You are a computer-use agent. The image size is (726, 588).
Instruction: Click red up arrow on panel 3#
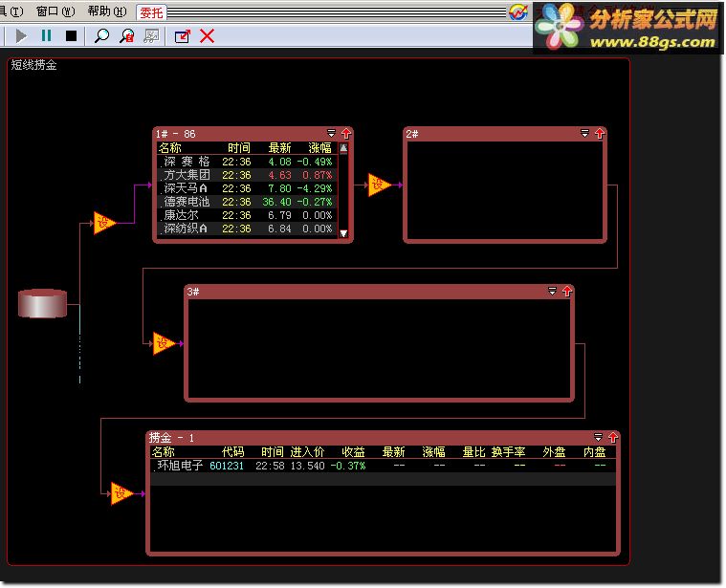coord(567,292)
